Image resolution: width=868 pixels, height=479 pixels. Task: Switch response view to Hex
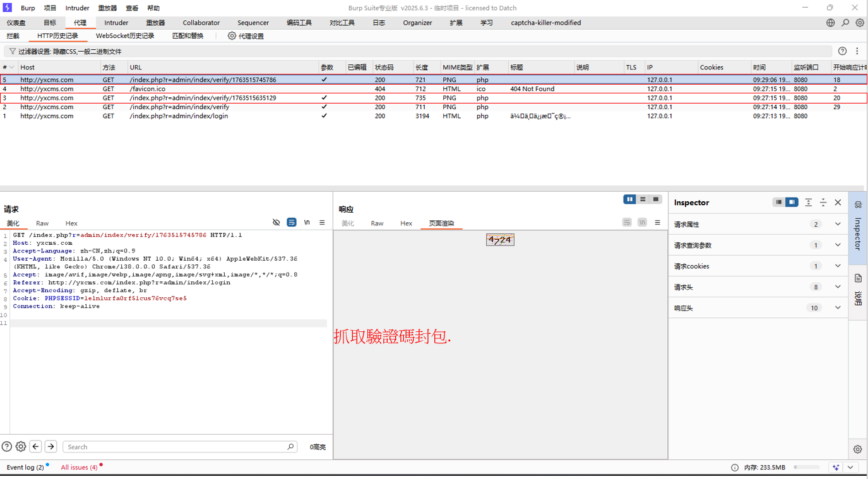[x=406, y=223]
